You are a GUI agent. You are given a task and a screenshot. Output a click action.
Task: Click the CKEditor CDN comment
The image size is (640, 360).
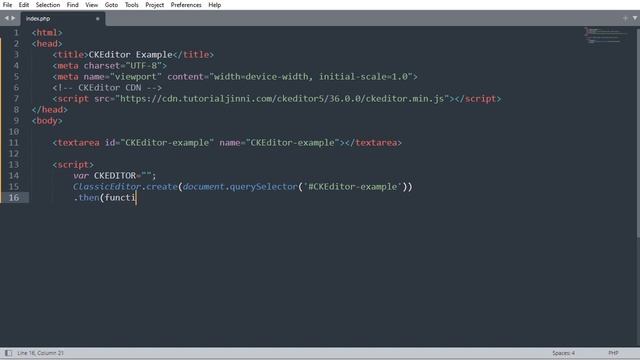pos(107,88)
